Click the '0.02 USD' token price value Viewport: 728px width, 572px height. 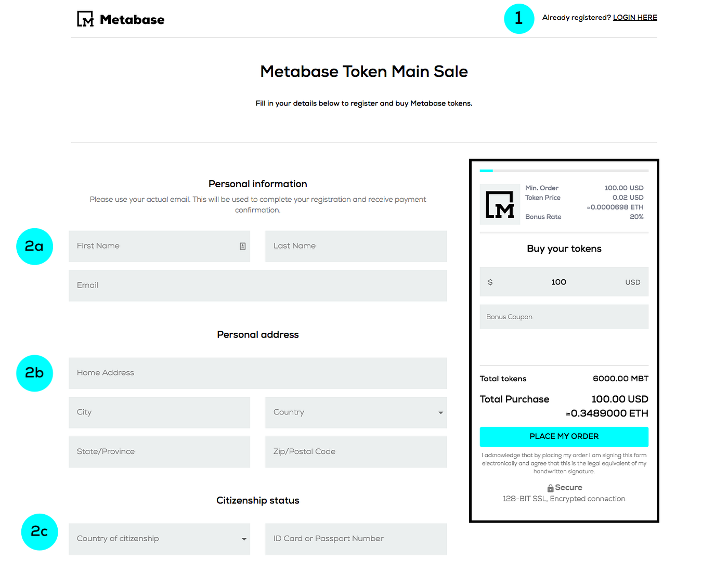pyautogui.click(x=628, y=198)
